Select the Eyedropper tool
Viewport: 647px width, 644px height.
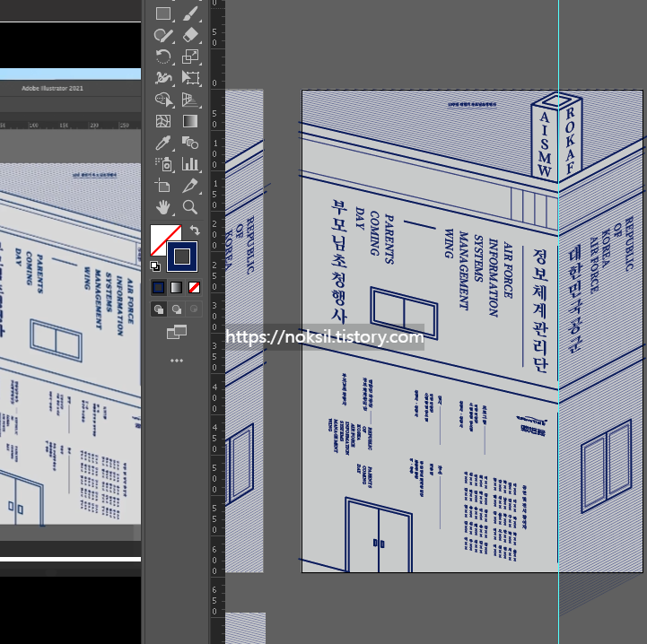click(x=163, y=143)
